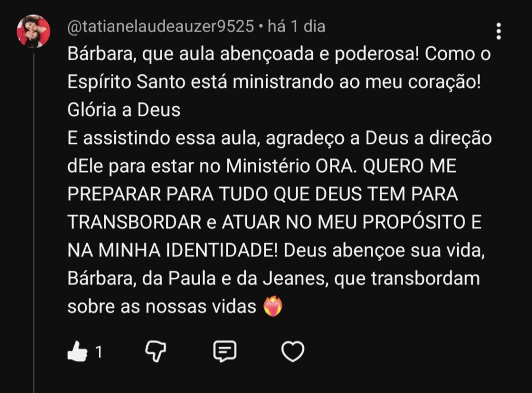Click 'Espírito Santo' in the comment text
Viewport: 532px width, 393px height.
(126, 82)
